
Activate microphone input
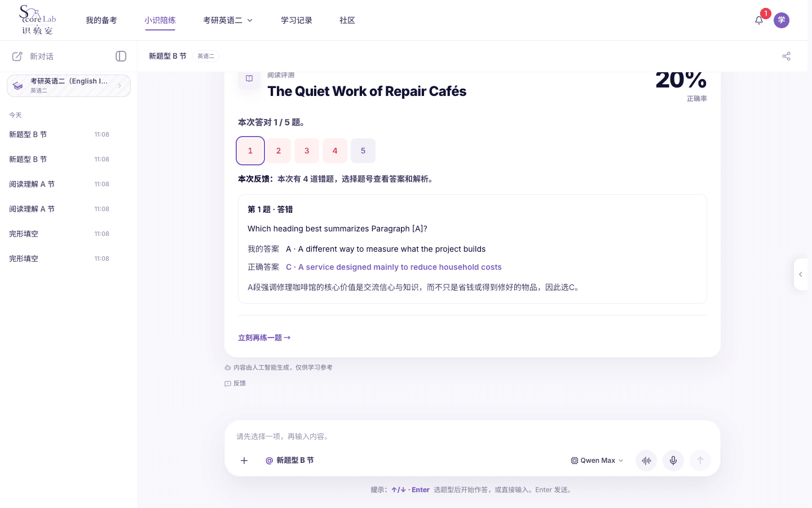coord(673,461)
